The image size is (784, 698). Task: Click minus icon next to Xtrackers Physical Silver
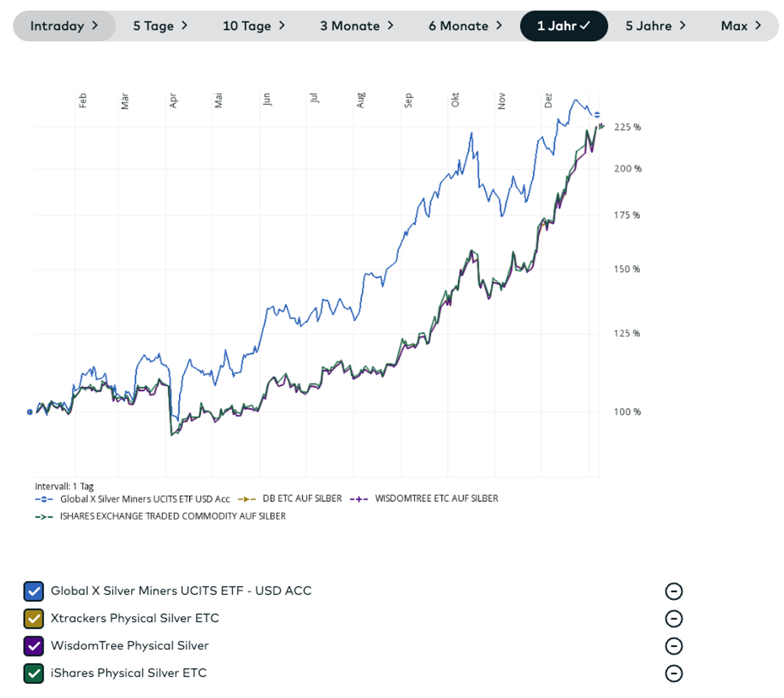click(x=673, y=619)
